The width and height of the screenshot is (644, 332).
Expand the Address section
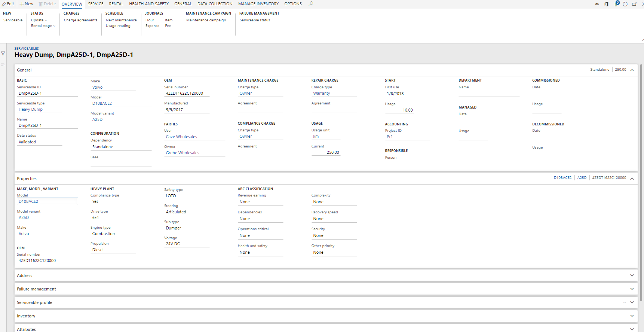(x=632, y=275)
